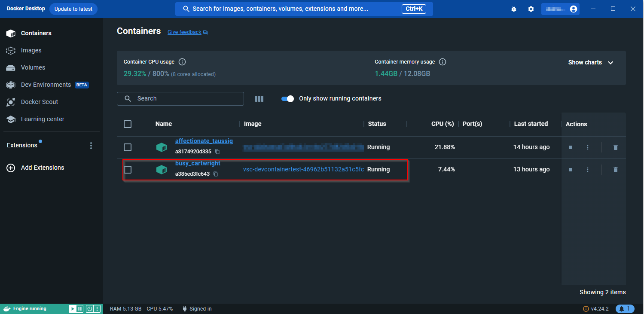Click the busy_cartwright container cube icon
This screenshot has width=644, height=314.
(162, 170)
